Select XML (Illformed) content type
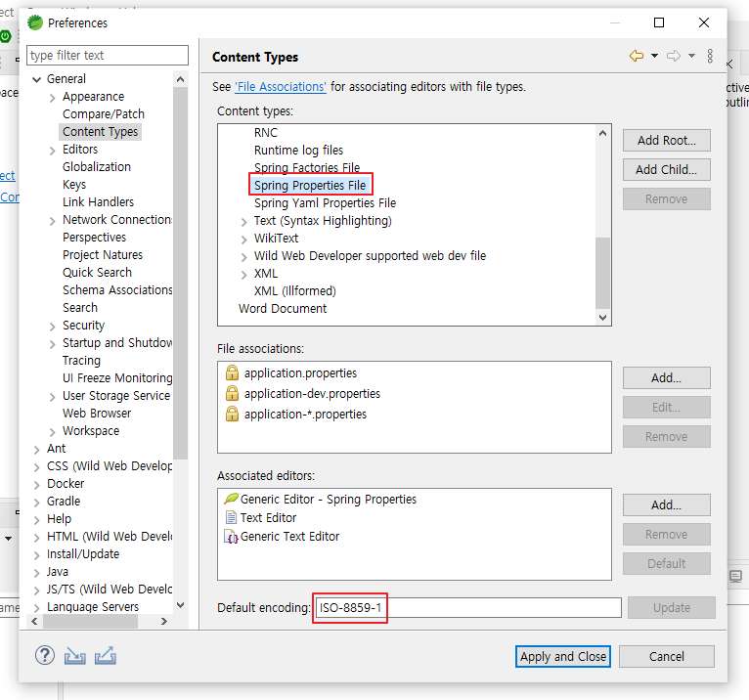Viewport: 749px width, 700px height. [294, 290]
